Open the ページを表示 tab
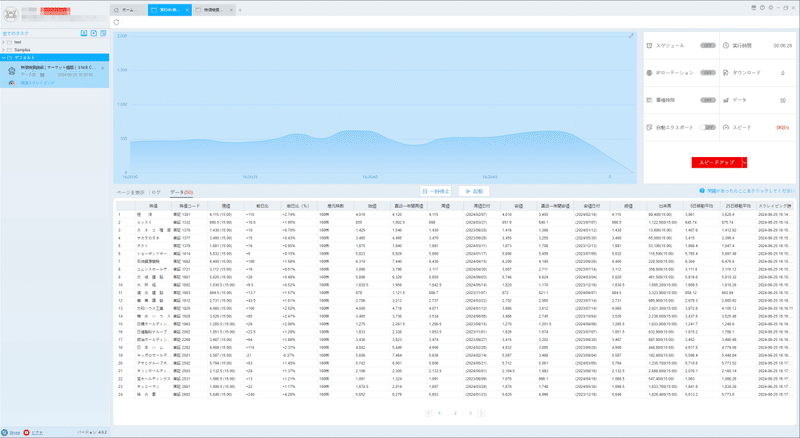The width and height of the screenshot is (800, 438). point(131,192)
